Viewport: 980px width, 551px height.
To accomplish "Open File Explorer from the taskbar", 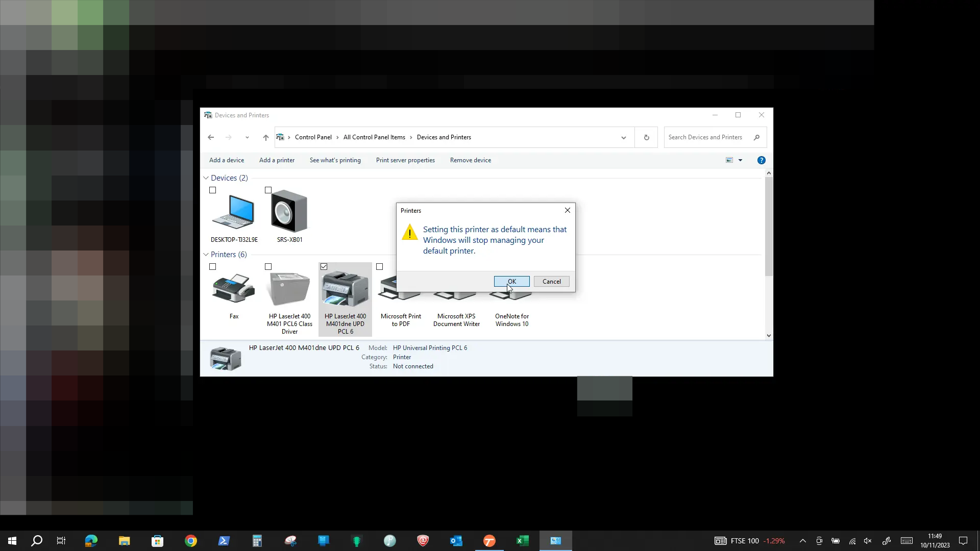I will 125,541.
